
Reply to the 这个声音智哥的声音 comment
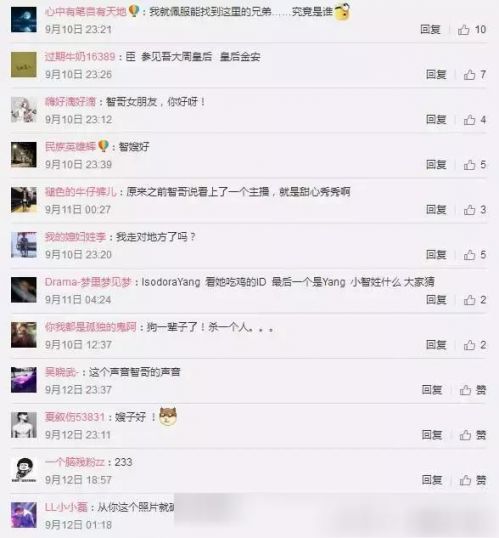[x=432, y=390]
